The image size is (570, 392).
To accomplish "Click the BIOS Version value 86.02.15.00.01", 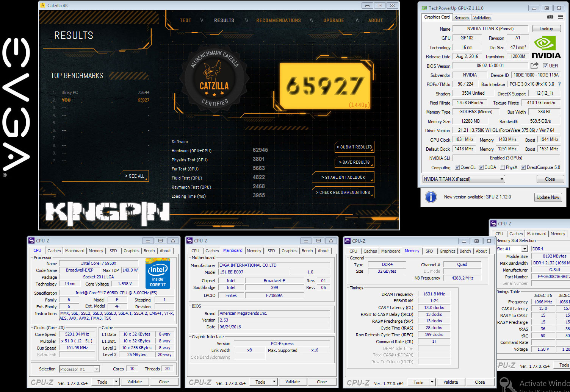I will coord(490,66).
